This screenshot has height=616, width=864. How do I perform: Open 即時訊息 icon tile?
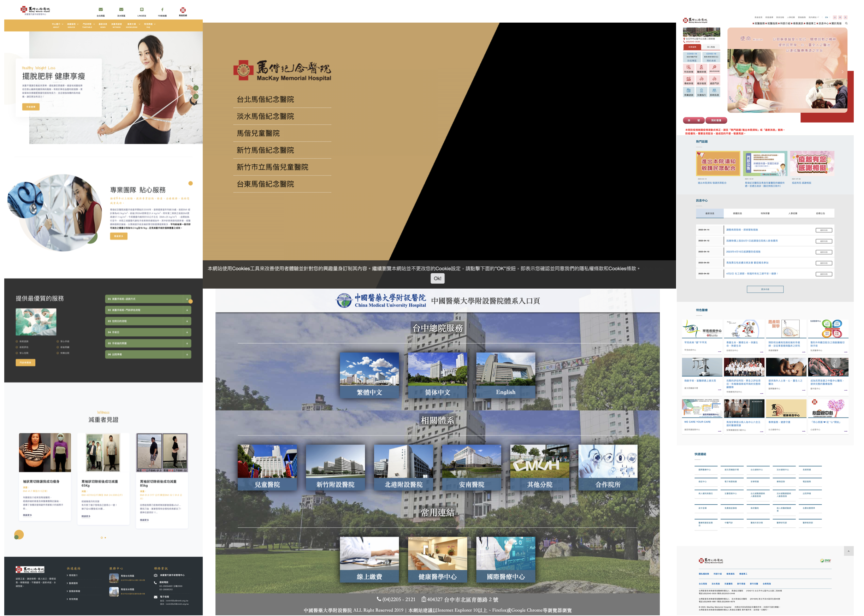point(714,92)
